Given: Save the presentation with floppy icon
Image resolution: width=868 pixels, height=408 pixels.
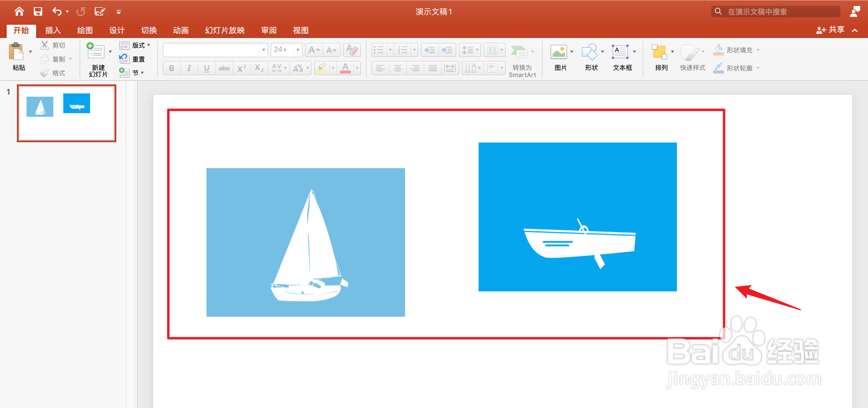Looking at the screenshot, I should tap(38, 11).
